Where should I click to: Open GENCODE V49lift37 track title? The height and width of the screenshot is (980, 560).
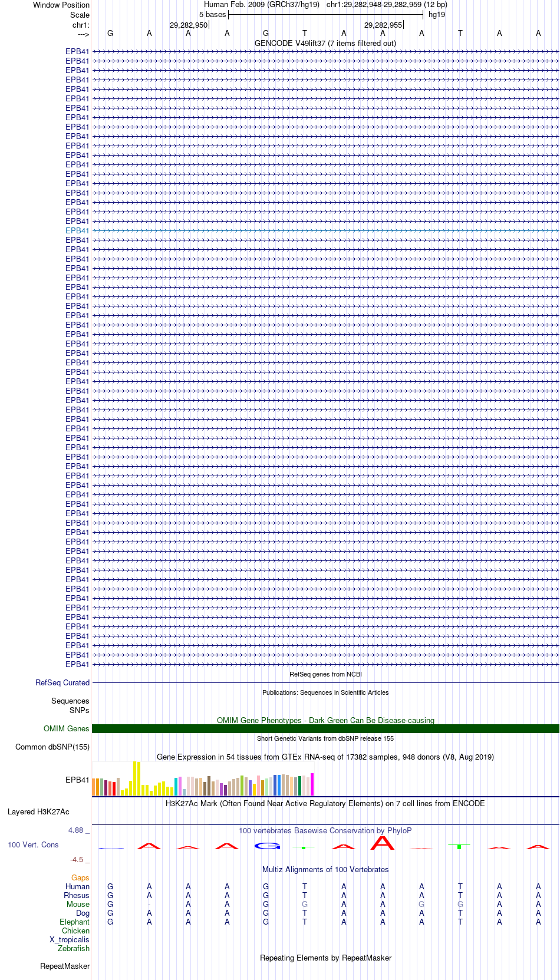click(325, 43)
